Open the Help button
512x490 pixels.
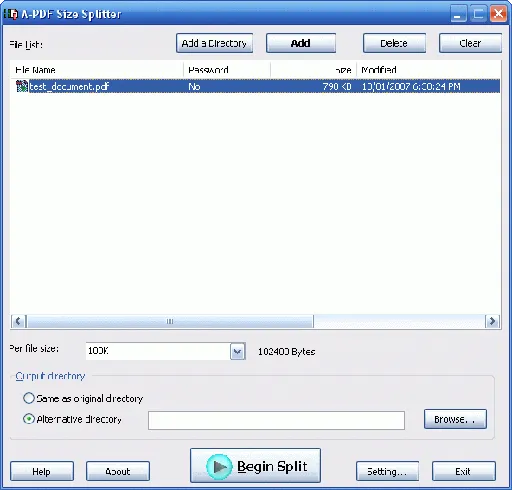[42, 471]
